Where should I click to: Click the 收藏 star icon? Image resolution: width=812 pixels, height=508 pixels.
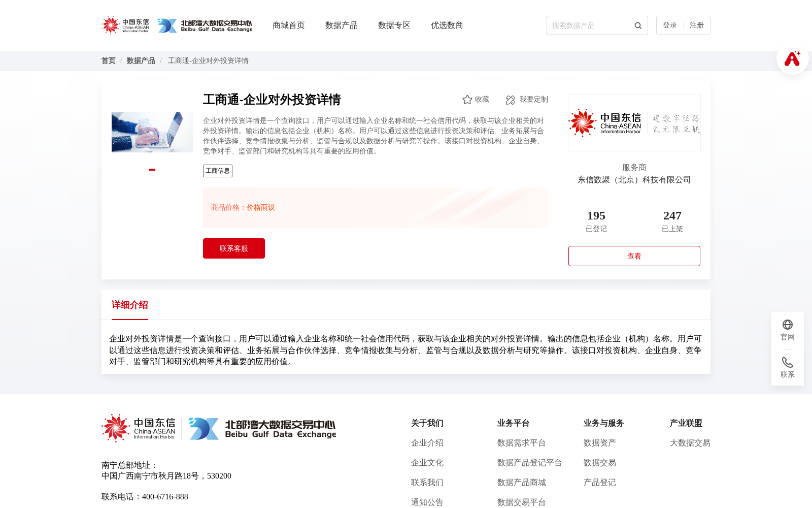tap(467, 100)
